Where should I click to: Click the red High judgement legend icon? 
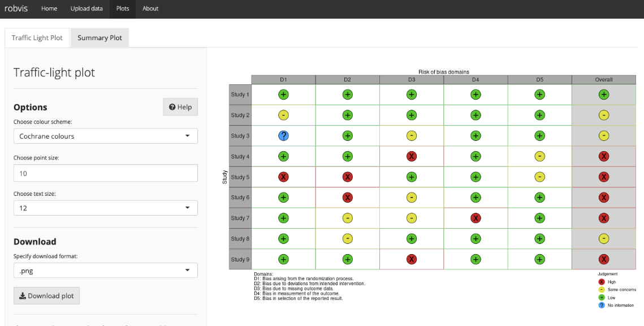click(602, 282)
